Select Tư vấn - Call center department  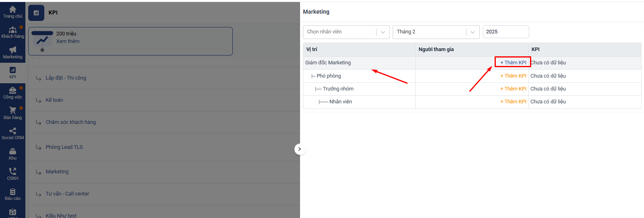[x=67, y=194]
